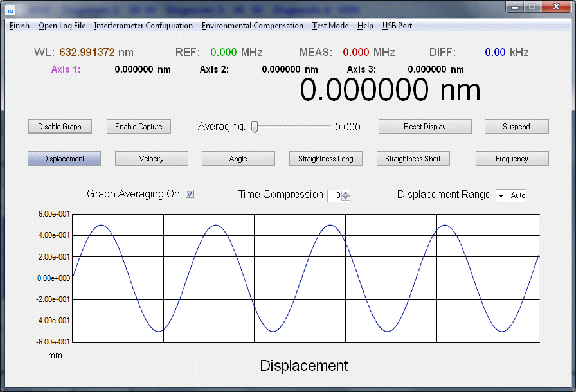This screenshot has width=576, height=392.
Task: Increase Time Compression with the up arrow
Action: pyautogui.click(x=346, y=193)
